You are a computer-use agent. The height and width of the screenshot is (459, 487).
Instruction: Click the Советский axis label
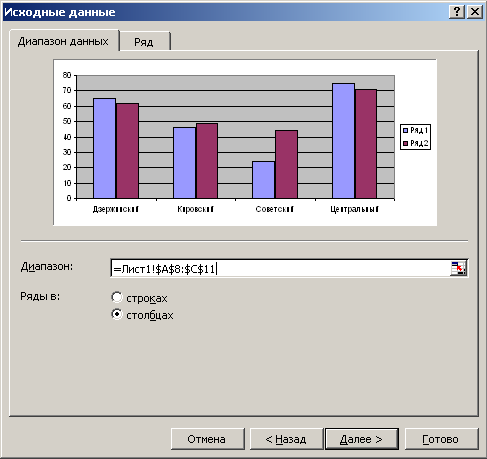coord(275,209)
